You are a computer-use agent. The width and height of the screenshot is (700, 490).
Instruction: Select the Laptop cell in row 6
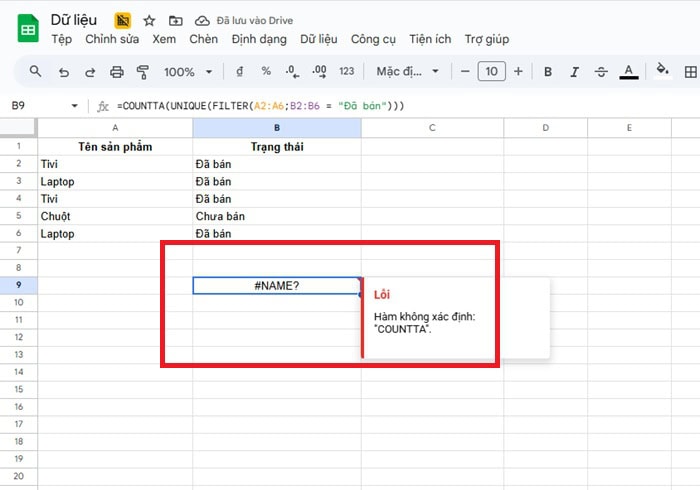(x=115, y=233)
